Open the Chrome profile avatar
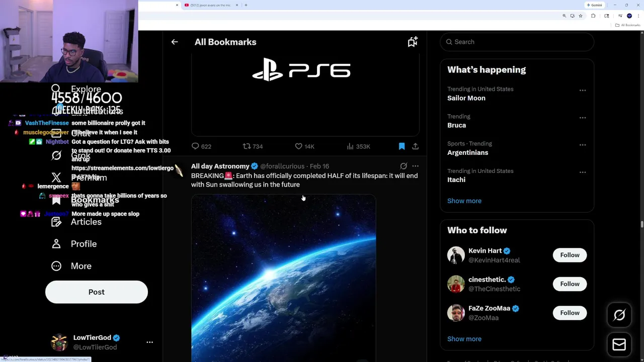 [x=629, y=16]
